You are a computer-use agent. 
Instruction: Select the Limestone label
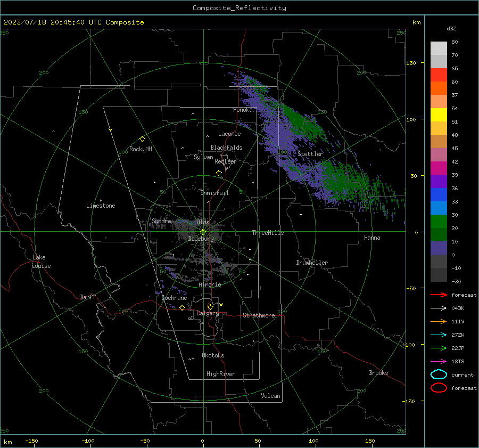point(101,206)
